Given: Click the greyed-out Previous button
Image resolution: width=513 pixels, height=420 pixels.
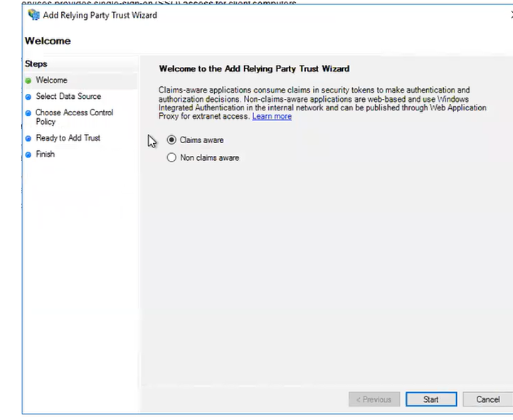Looking at the screenshot, I should [374, 399].
